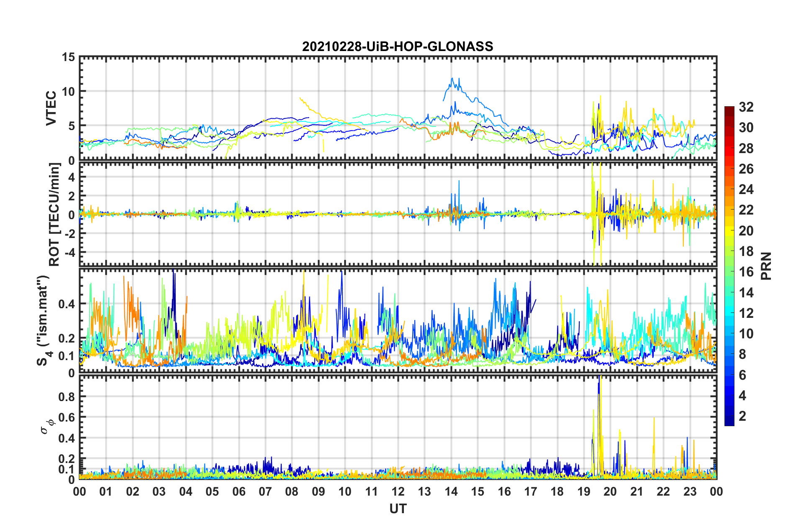The image size is (796, 532).
Task: Click colorbar tick label 2
Action: (742, 416)
